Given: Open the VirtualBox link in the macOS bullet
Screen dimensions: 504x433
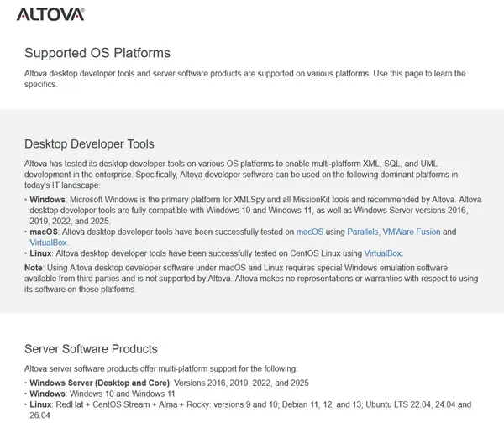Looking at the screenshot, I should click(48, 243).
